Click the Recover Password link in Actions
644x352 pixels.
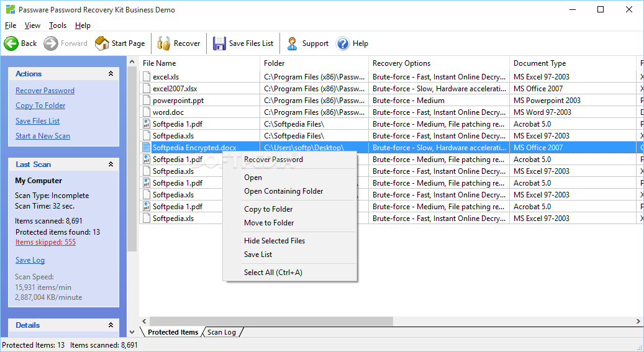(x=45, y=91)
